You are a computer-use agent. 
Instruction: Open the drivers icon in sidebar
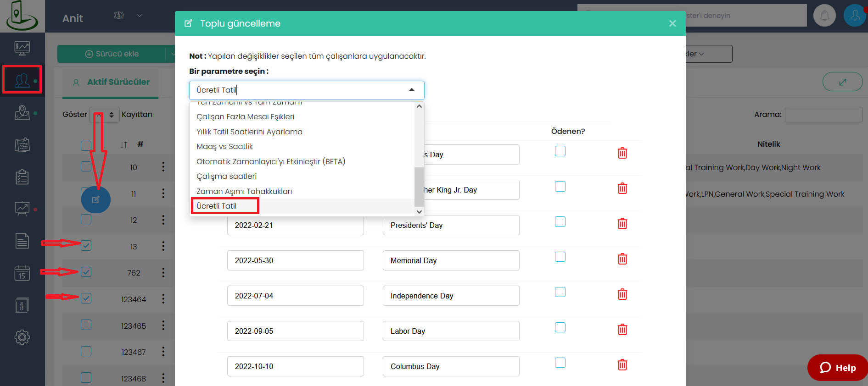tap(22, 80)
